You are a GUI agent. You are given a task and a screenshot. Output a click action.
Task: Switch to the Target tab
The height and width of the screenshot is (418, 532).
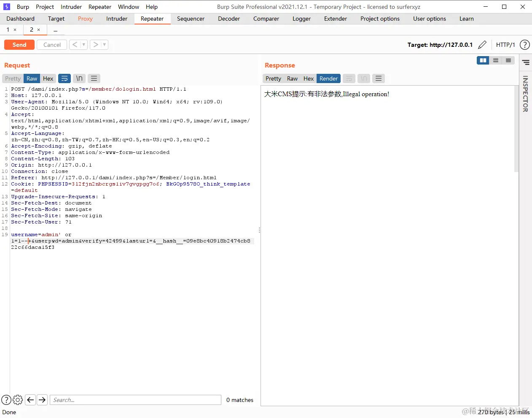[56, 19]
